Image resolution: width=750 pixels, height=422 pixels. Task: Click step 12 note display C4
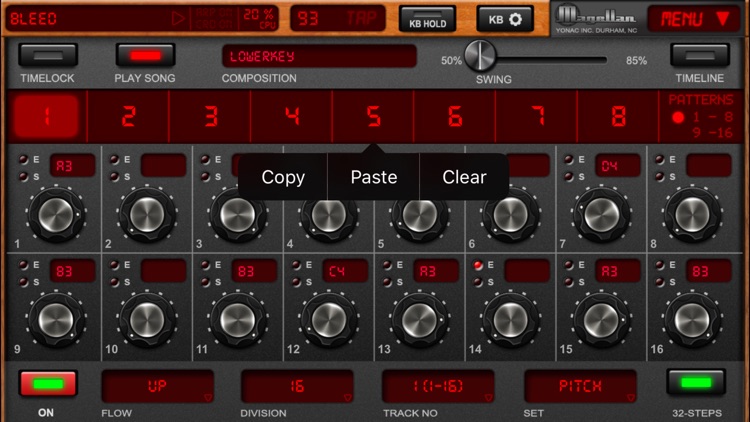345,271
